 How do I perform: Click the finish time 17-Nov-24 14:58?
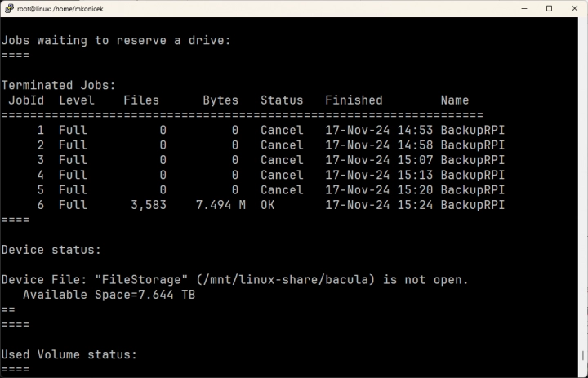(379, 145)
